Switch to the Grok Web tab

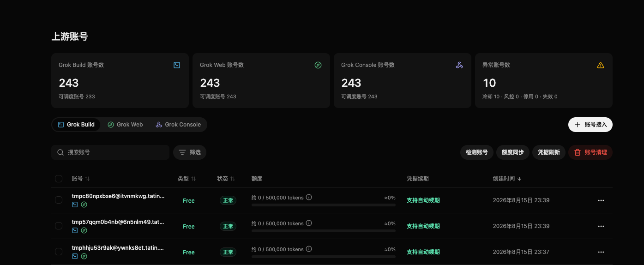[125, 125]
